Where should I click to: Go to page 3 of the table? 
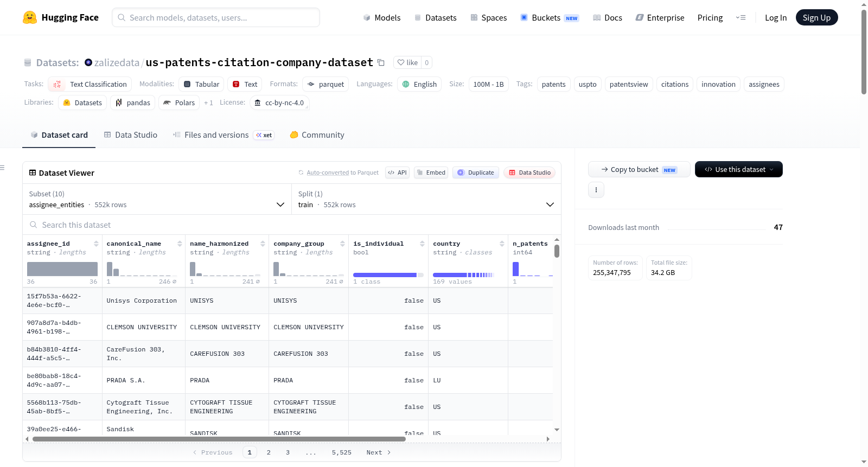point(288,452)
